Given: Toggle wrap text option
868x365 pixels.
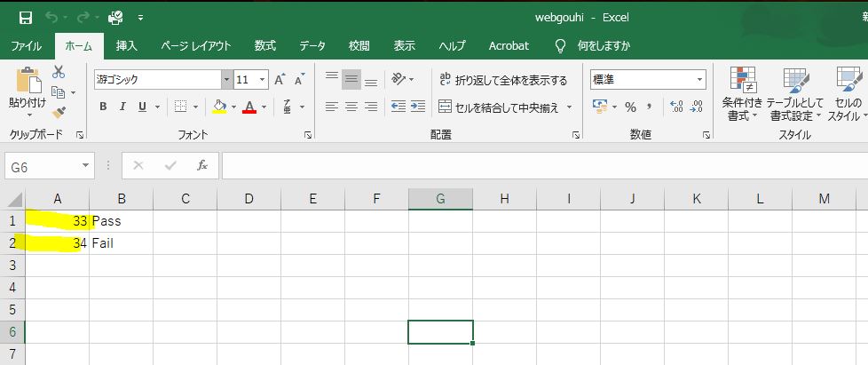Looking at the screenshot, I should point(503,80).
